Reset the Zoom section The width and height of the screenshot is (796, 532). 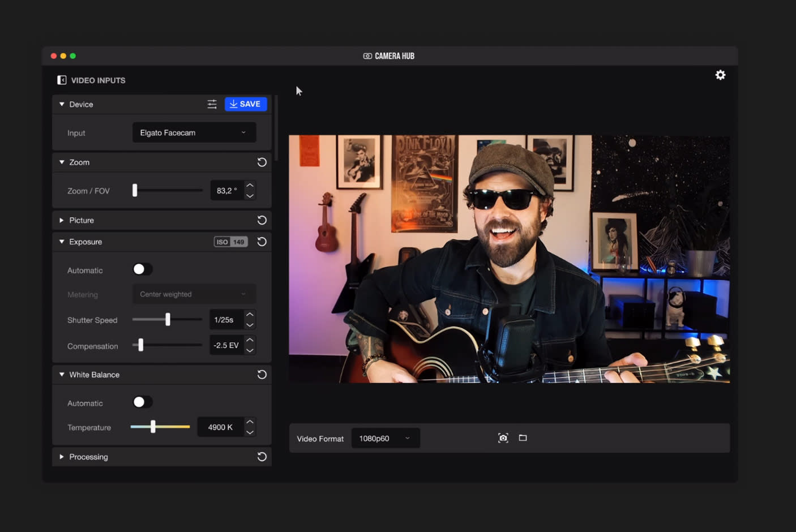[262, 162]
